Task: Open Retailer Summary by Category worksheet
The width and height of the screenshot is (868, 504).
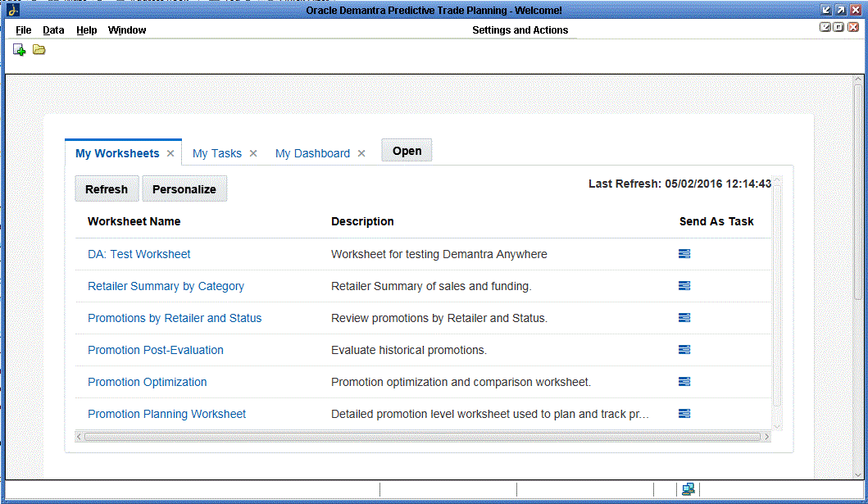Action: tap(166, 286)
